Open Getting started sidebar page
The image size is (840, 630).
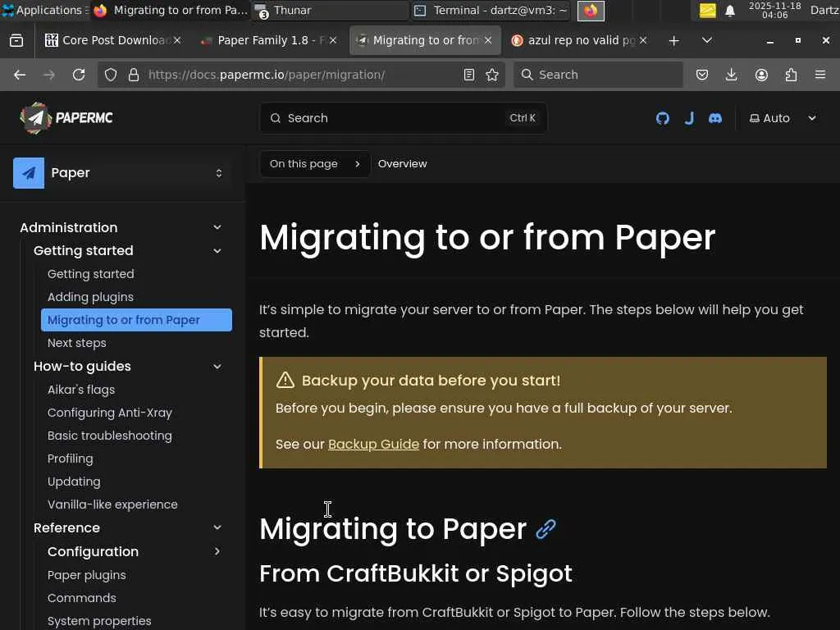point(90,274)
